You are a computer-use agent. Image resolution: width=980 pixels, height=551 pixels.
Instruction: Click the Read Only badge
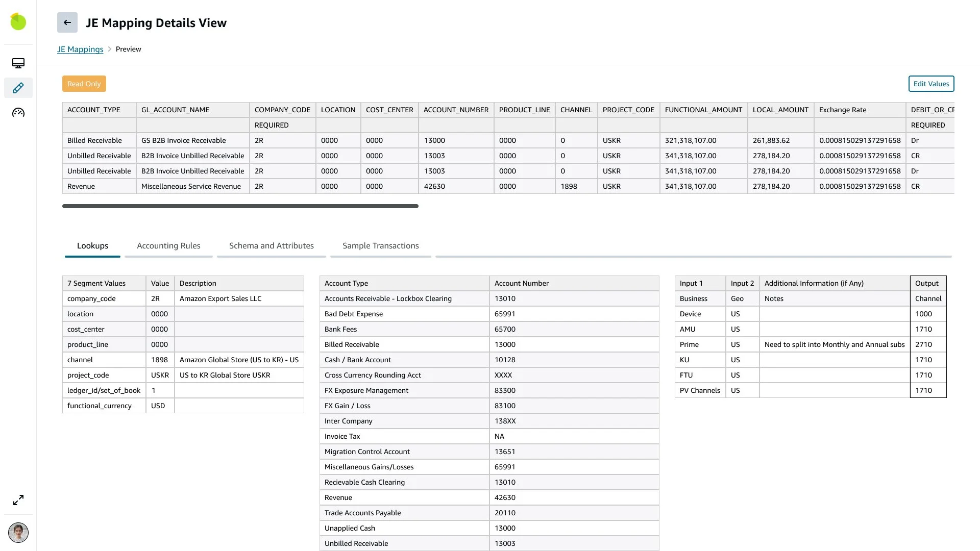pos(84,84)
